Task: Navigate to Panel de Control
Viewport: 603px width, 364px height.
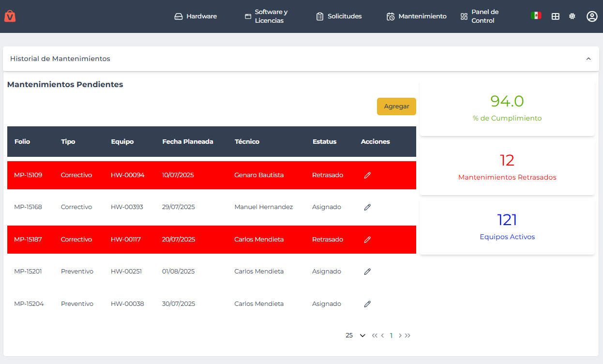Action: [x=479, y=16]
